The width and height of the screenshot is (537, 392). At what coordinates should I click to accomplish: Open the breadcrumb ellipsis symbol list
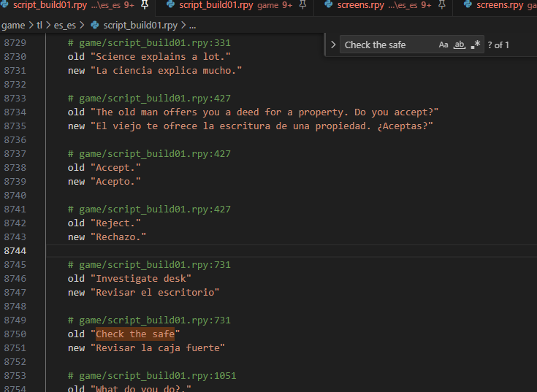pos(192,26)
